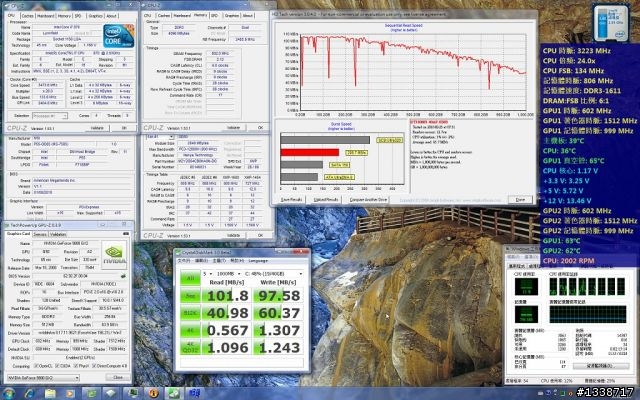
Task: Click the NVIDIA logo in GPU-Z
Action: (114, 255)
